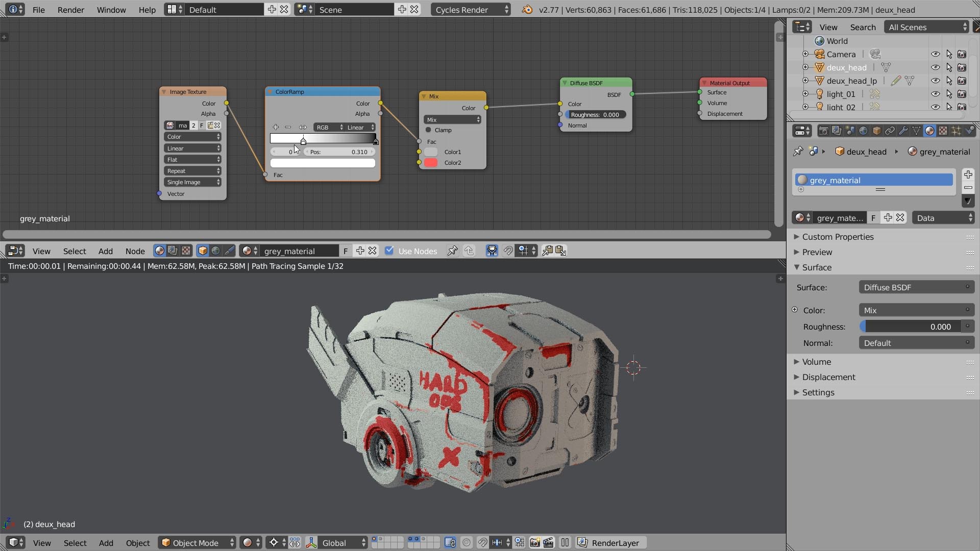Open ColorRamp Linear interpolation dropdown
Viewport: 980px width, 551px height.
360,127
